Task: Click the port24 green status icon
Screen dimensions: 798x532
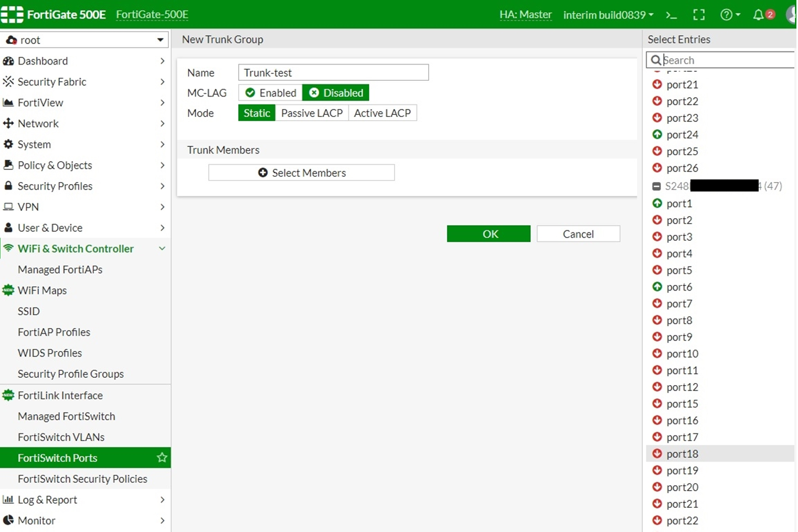Action: (657, 135)
